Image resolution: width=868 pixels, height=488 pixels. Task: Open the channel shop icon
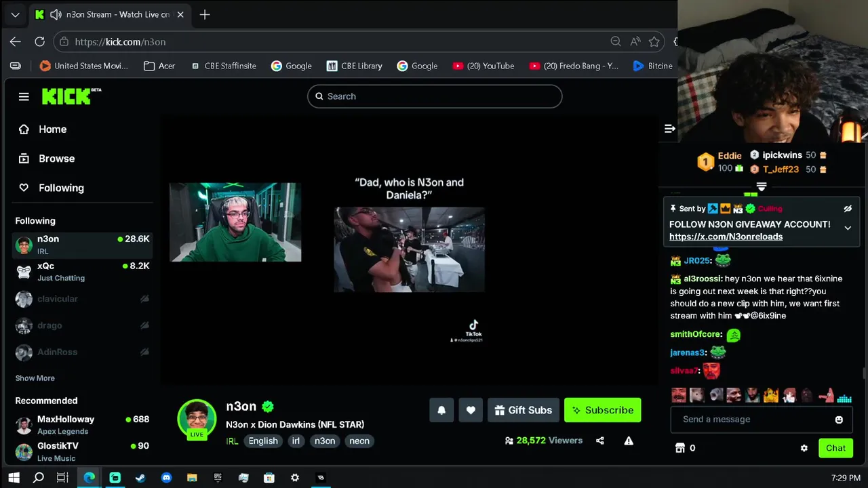point(680,448)
